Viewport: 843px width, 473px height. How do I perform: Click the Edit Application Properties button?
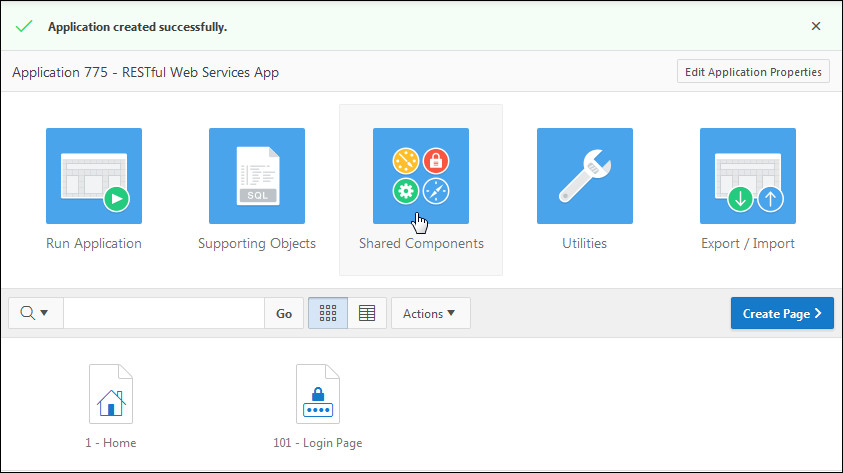tap(753, 71)
